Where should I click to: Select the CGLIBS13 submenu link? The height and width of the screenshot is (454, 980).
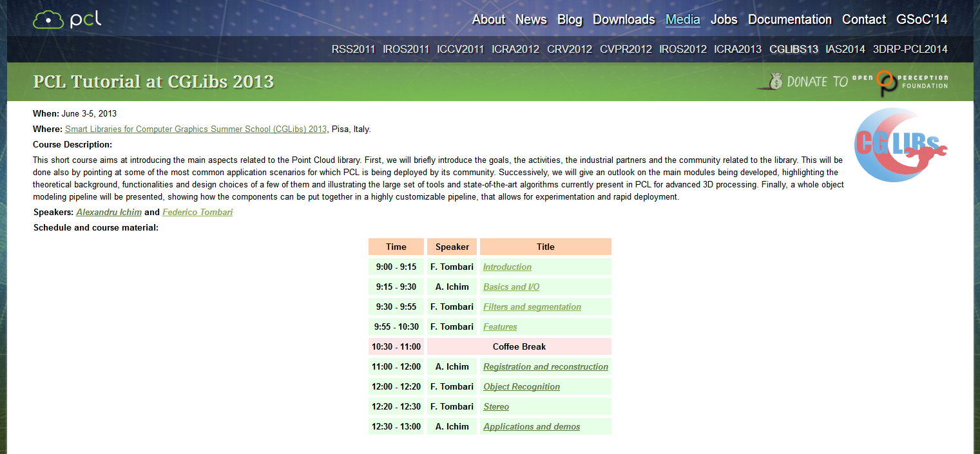(x=794, y=49)
